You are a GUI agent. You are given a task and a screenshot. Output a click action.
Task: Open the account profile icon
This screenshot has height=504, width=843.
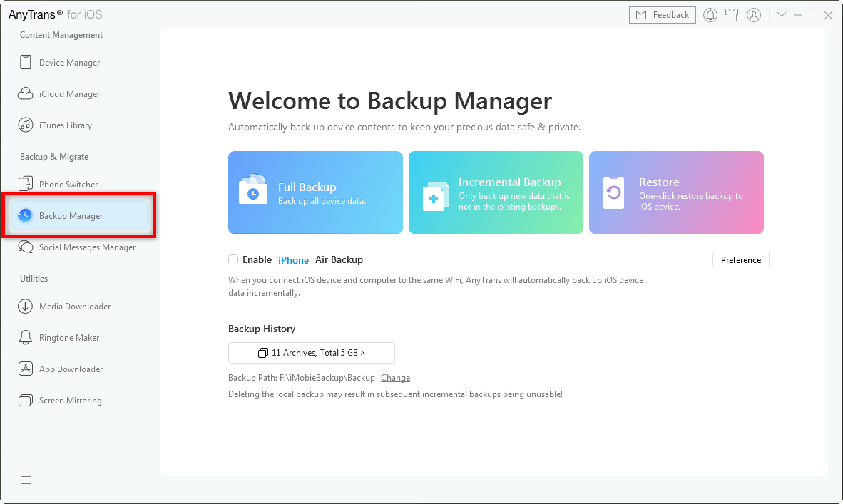click(x=754, y=14)
